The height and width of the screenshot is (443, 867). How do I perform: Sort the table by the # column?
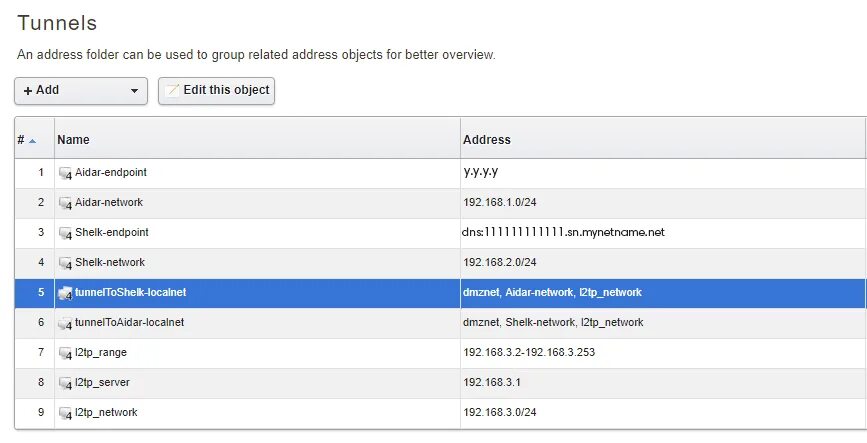[26, 140]
